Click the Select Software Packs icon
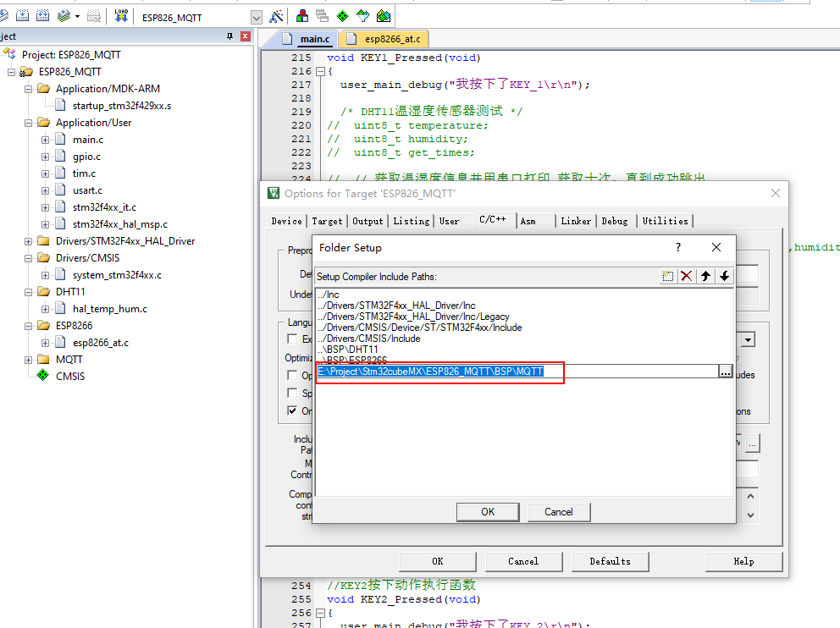Viewport: 840px width, 628px height. click(362, 16)
